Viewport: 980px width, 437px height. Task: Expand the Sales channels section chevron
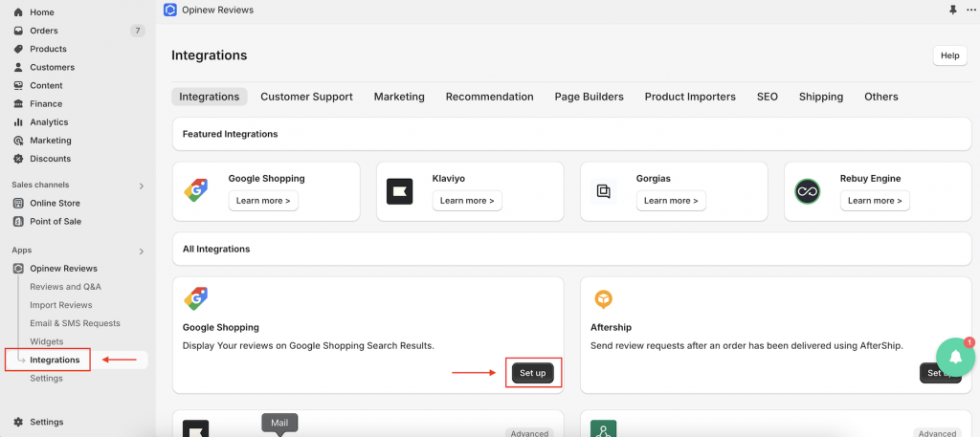[142, 186]
